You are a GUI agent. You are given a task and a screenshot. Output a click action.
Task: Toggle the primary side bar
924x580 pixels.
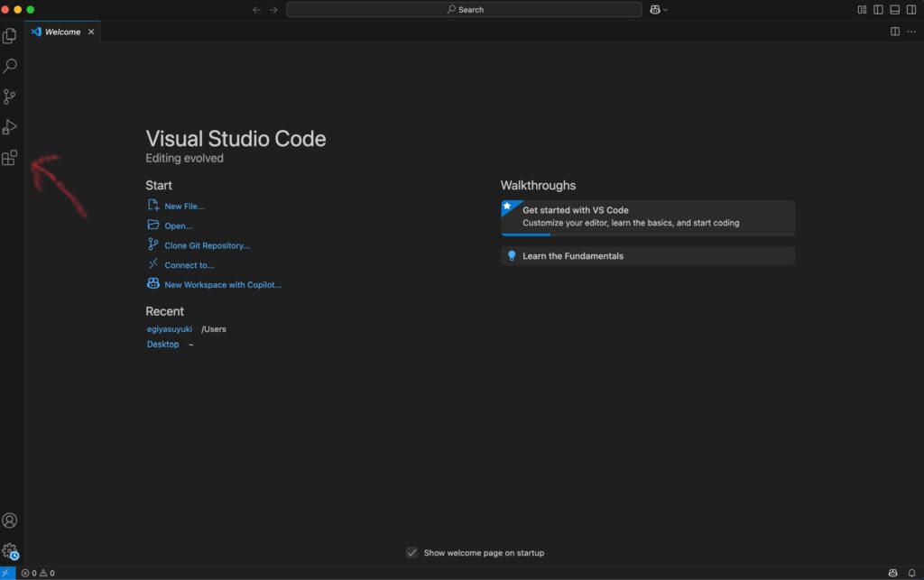879,9
